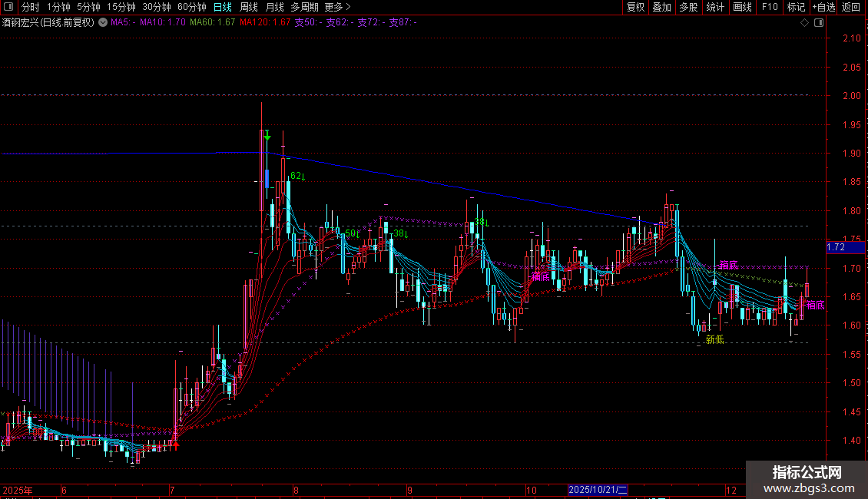Open the 多股 multi-stock view

(688, 7)
